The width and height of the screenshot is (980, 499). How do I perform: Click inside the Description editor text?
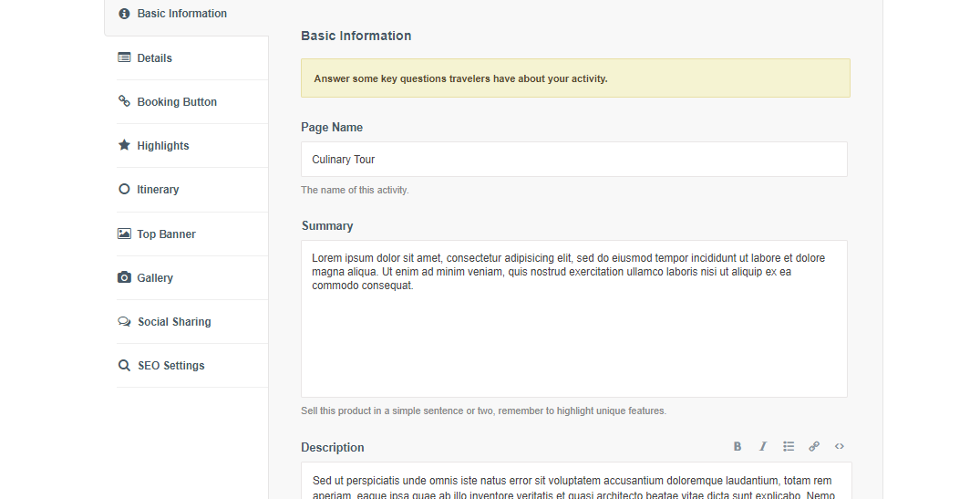tap(573, 483)
